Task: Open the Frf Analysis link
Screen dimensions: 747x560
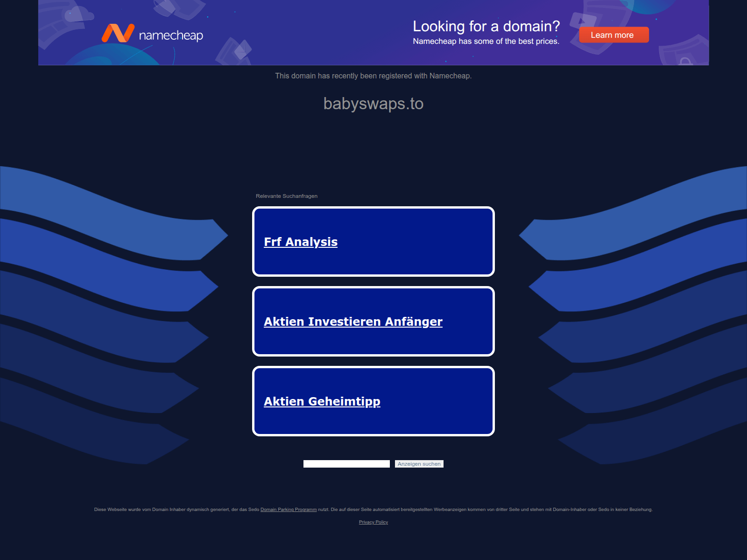Action: (301, 242)
